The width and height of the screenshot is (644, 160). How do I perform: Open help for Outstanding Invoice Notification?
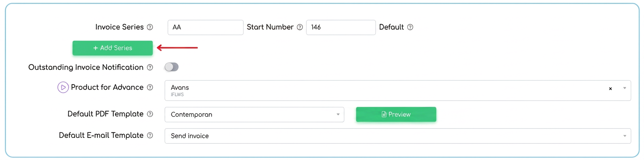click(150, 67)
